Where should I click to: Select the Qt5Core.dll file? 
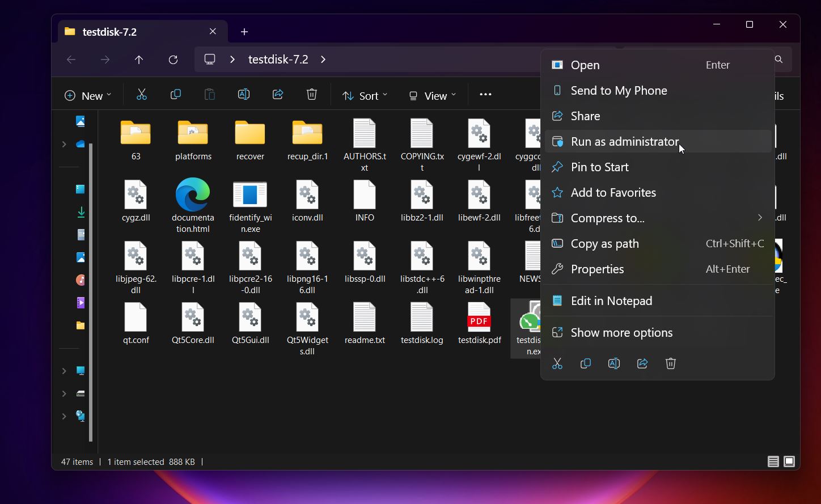[x=193, y=324]
